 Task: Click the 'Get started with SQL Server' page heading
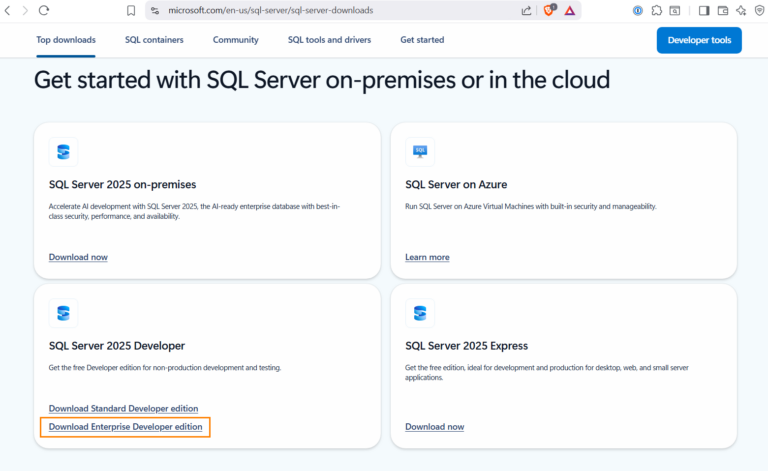click(322, 80)
